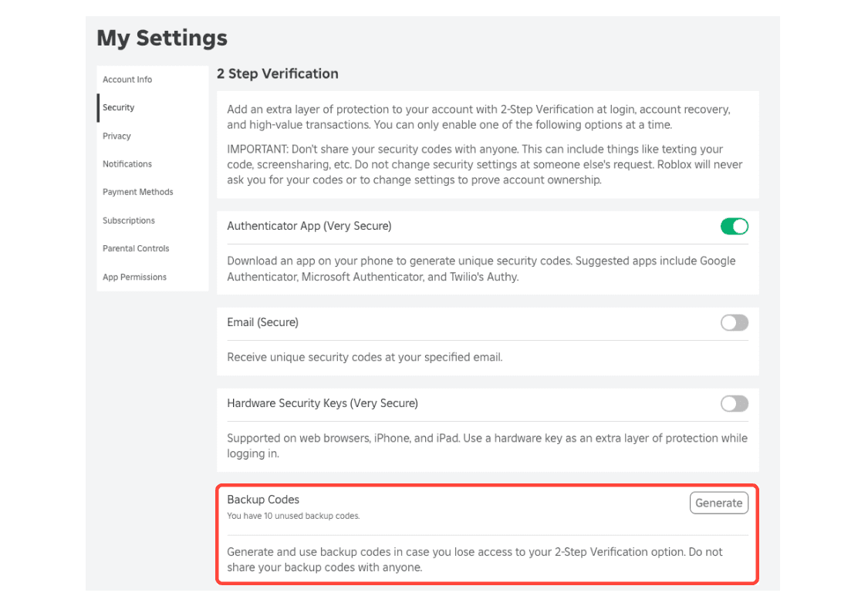This screenshot has width=868, height=606.
Task: Open the Notifications settings tab
Action: coord(127,164)
